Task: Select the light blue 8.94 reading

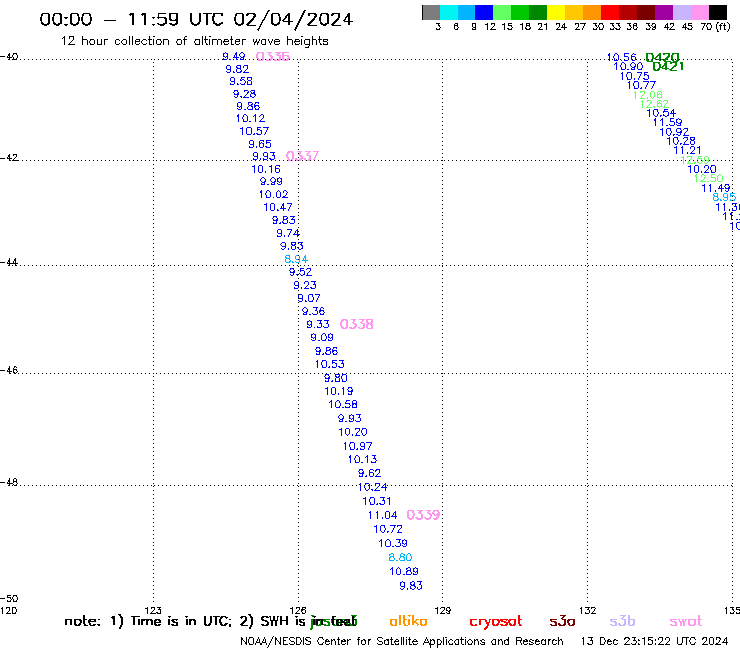Action: click(296, 259)
